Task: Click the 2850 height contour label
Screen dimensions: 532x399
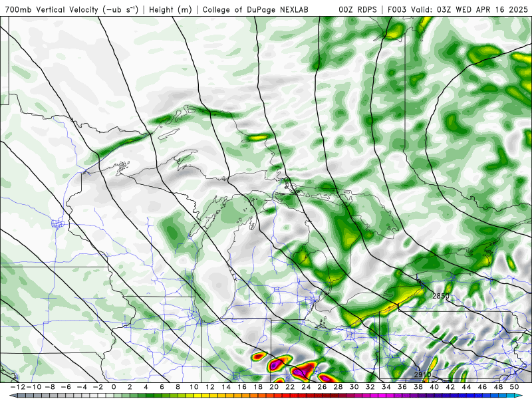Action: [x=441, y=296]
